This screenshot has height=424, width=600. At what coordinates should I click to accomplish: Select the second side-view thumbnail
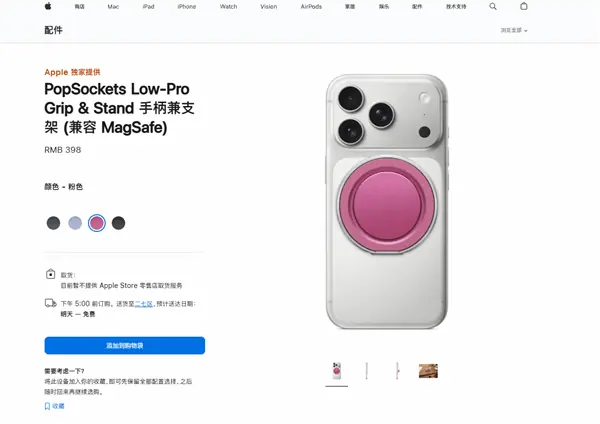click(398, 371)
